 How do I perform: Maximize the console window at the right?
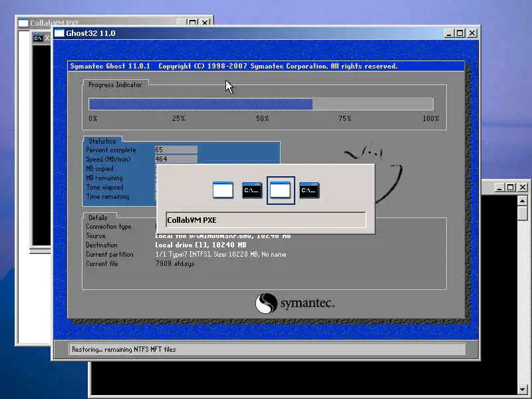pos(510,188)
